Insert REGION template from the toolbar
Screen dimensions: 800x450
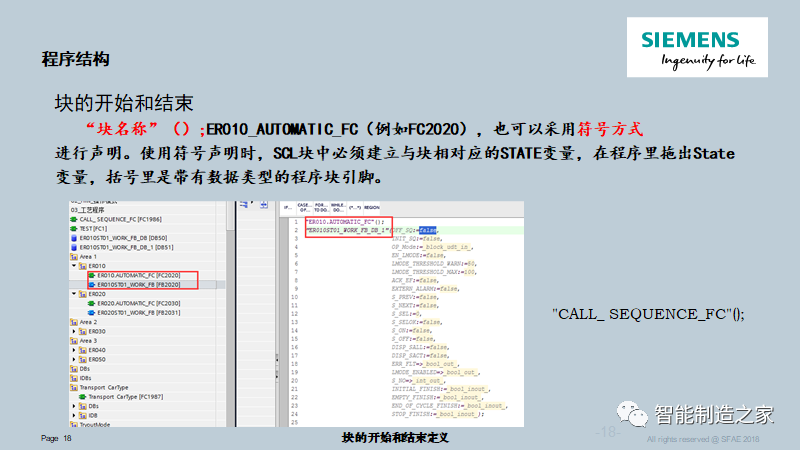tap(372, 208)
